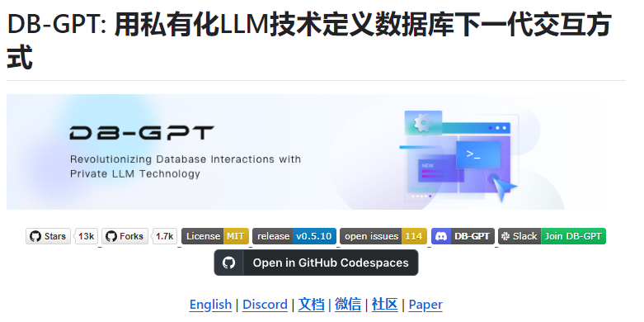Open the 微信 link
The width and height of the screenshot is (644, 322).
tap(348, 305)
